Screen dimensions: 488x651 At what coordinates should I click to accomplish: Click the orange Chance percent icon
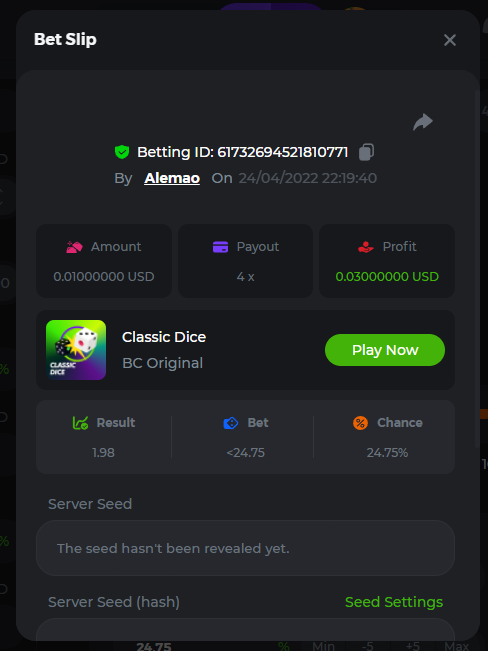(360, 423)
